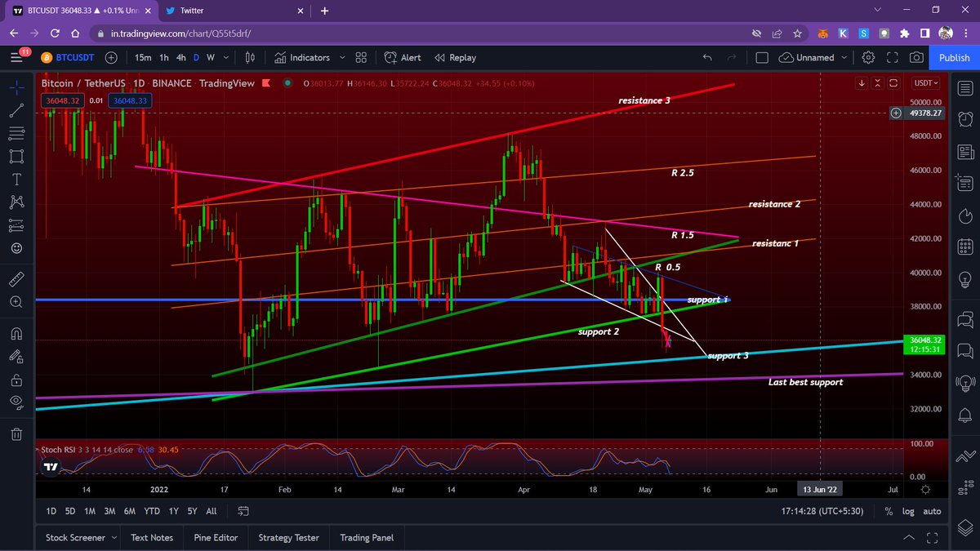Screen dimensions: 980x551
Task: Select the text annotation tool
Action: pos(16,179)
